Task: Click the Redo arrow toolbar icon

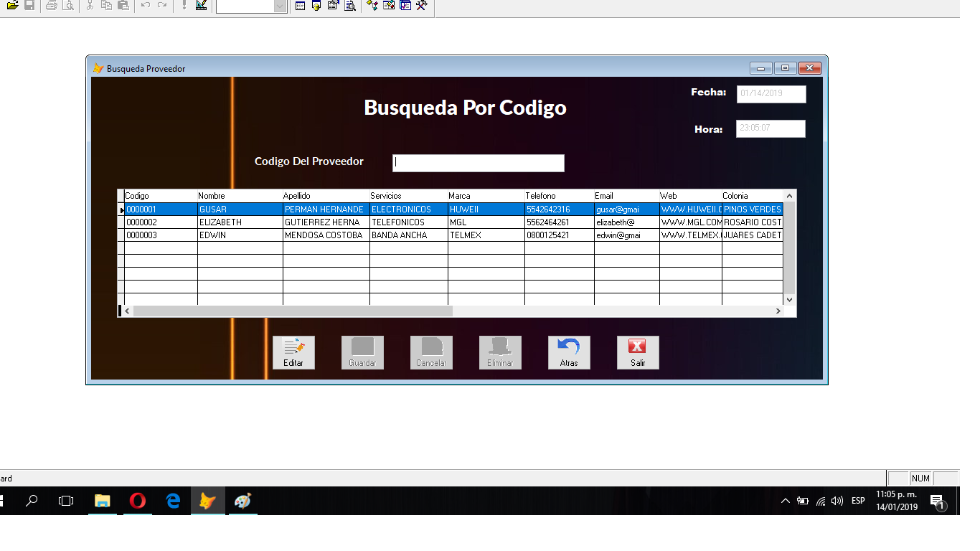Action: click(162, 5)
